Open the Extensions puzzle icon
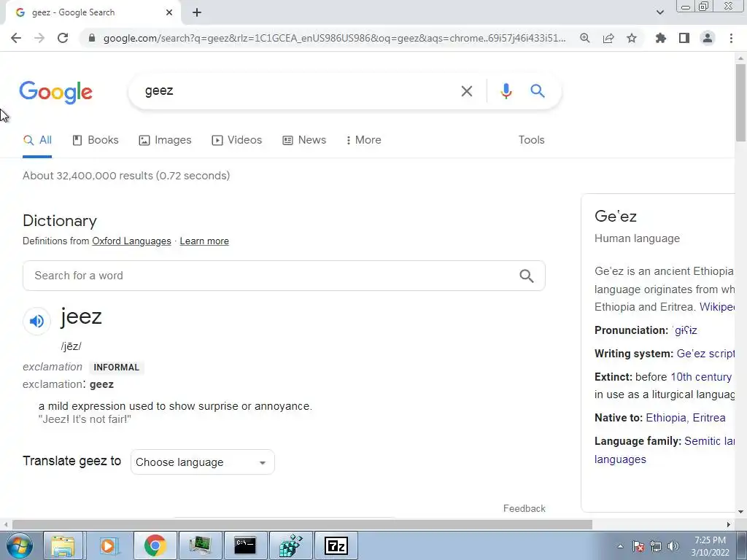 (x=661, y=38)
